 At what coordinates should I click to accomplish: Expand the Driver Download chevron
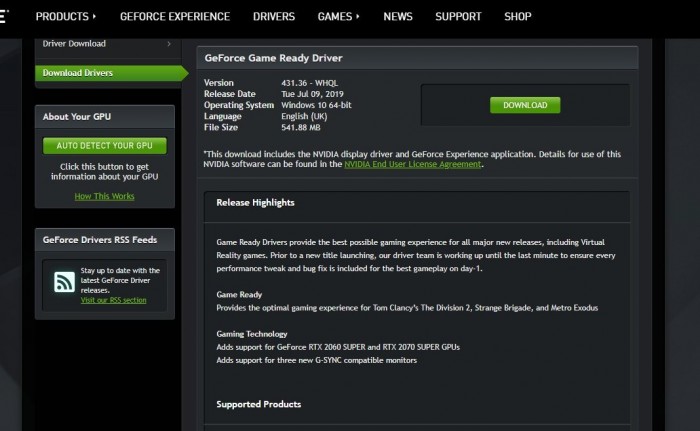[x=169, y=44]
